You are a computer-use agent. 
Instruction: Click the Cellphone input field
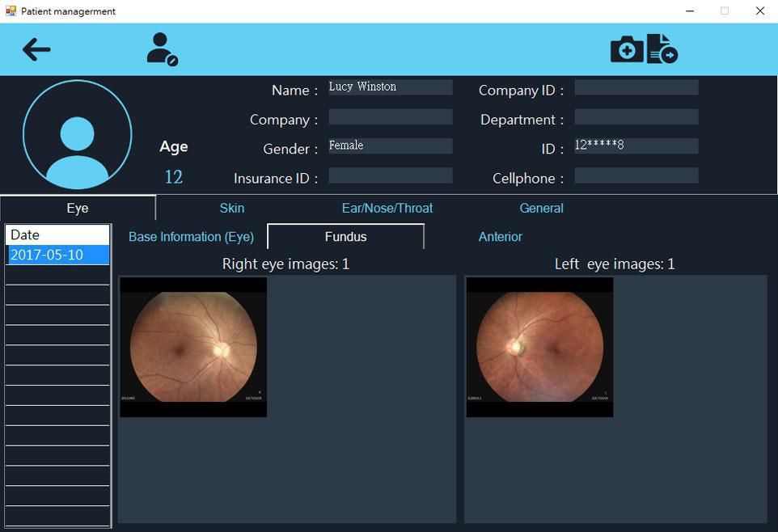coord(636,175)
